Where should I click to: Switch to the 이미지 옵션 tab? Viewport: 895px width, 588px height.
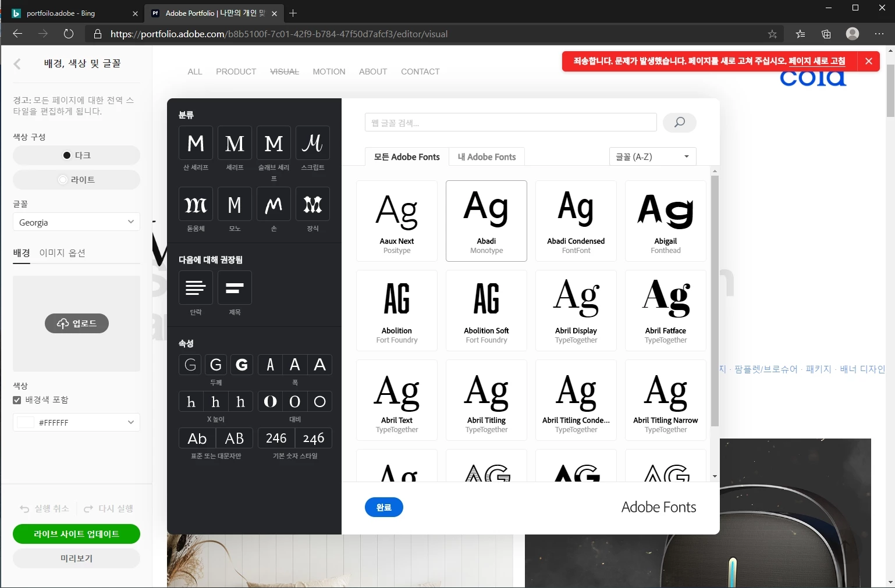pyautogui.click(x=62, y=253)
